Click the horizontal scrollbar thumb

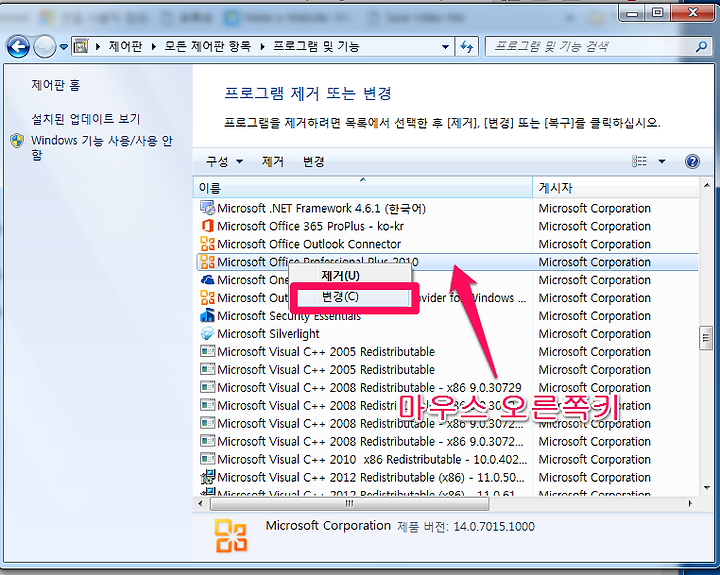[x=349, y=504]
